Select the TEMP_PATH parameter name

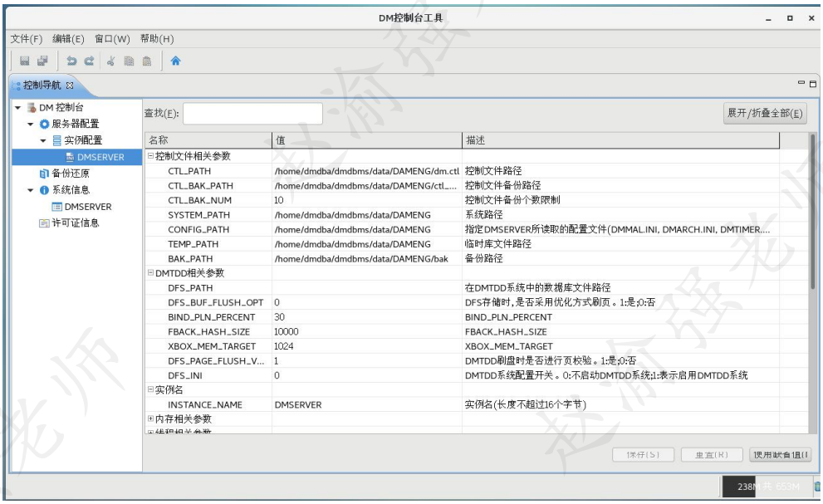click(x=194, y=244)
